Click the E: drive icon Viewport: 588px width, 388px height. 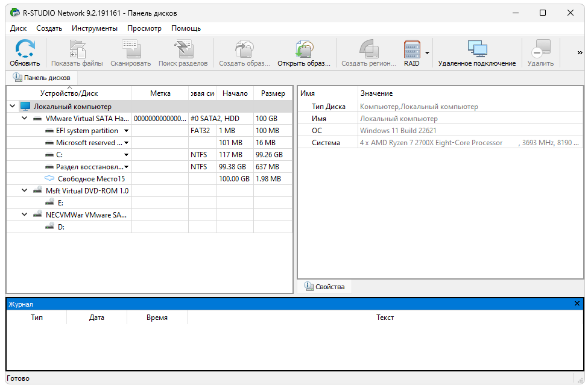49,202
